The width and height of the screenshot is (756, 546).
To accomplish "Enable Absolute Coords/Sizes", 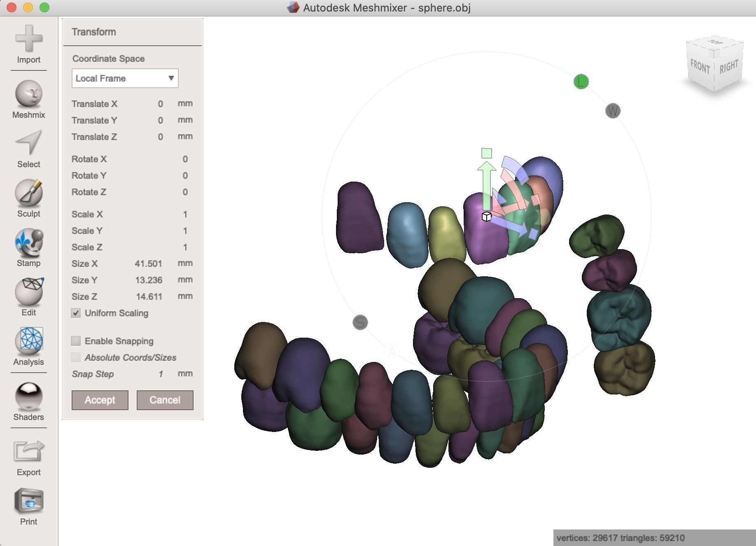I will tap(76, 357).
